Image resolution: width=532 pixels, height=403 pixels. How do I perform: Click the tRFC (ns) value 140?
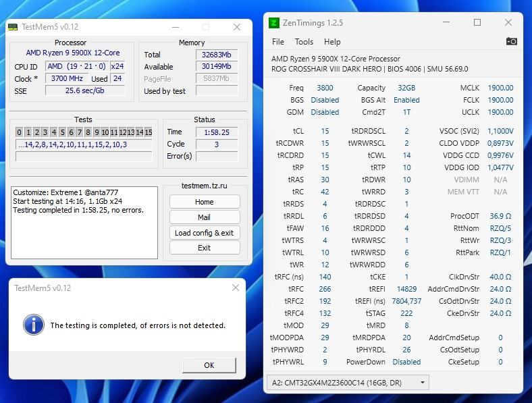tap(325, 277)
